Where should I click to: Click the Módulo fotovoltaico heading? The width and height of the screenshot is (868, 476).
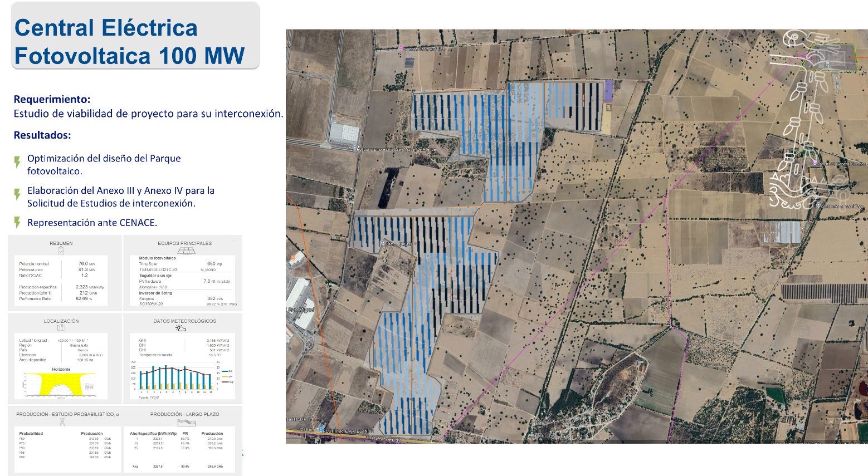[157, 258]
